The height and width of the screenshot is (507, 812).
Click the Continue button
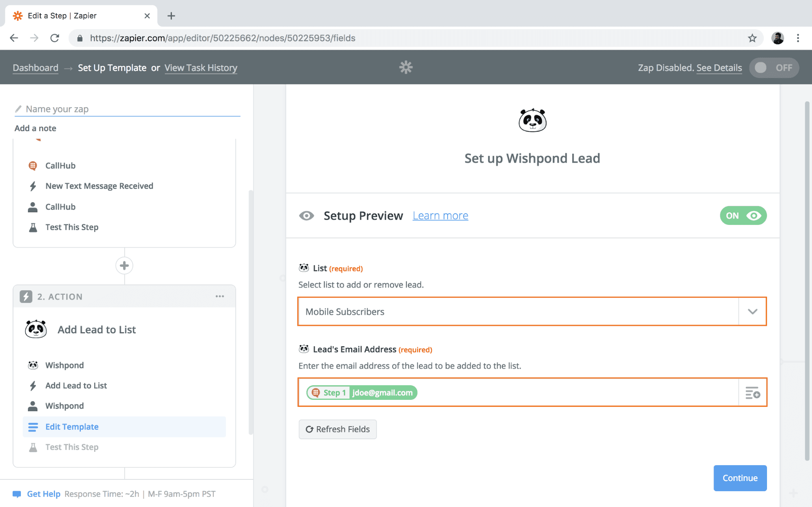coord(740,478)
